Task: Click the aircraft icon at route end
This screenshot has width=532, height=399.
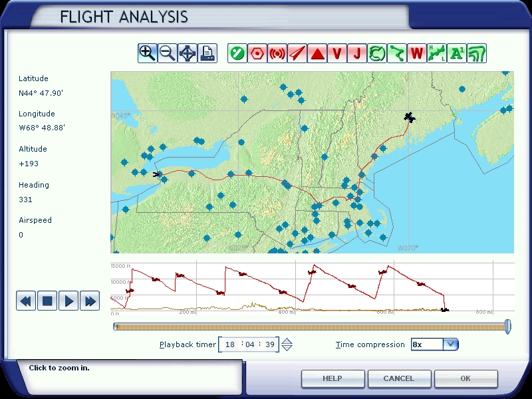Action: click(410, 118)
